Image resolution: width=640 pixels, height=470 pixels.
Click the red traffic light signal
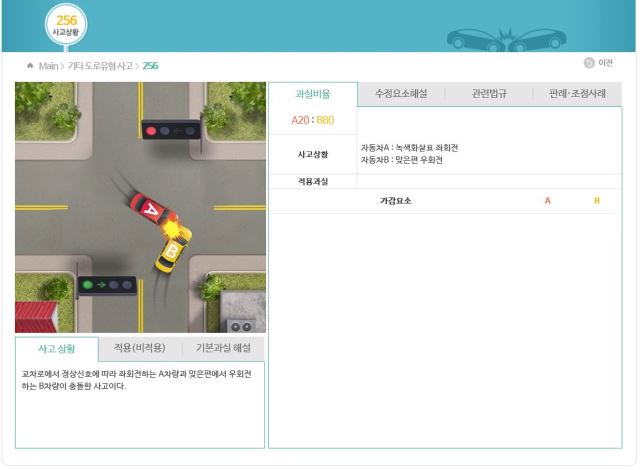pyautogui.click(x=171, y=131)
